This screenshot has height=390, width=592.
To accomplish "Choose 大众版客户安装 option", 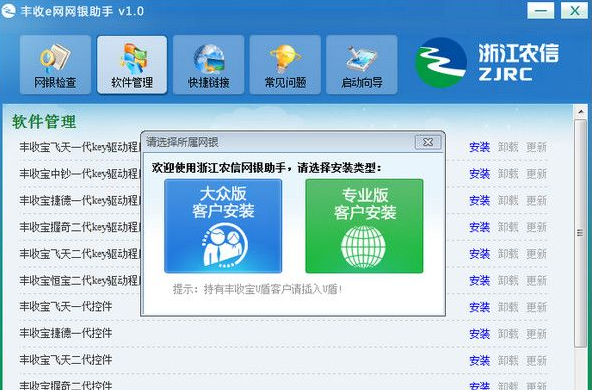I will 223,226.
